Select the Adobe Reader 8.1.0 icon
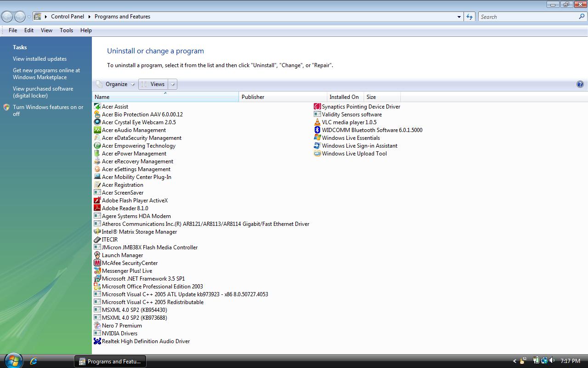The image size is (588, 368). pyautogui.click(x=97, y=208)
